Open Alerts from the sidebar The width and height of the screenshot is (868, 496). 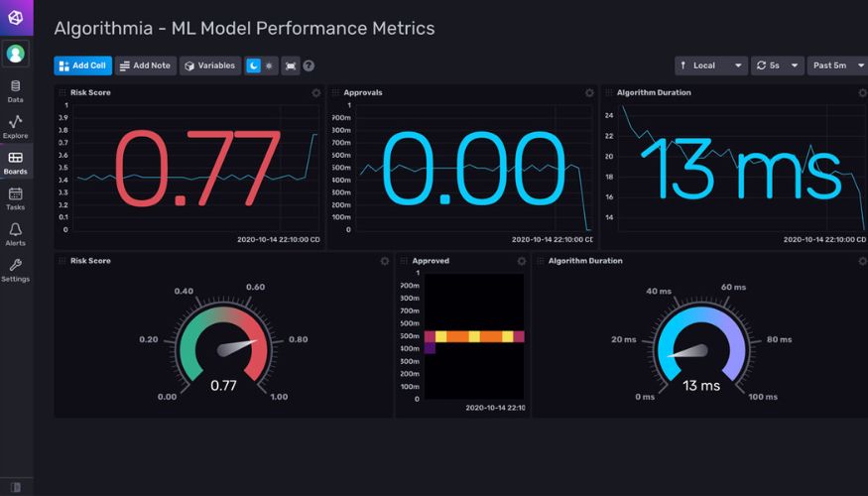[x=16, y=235]
